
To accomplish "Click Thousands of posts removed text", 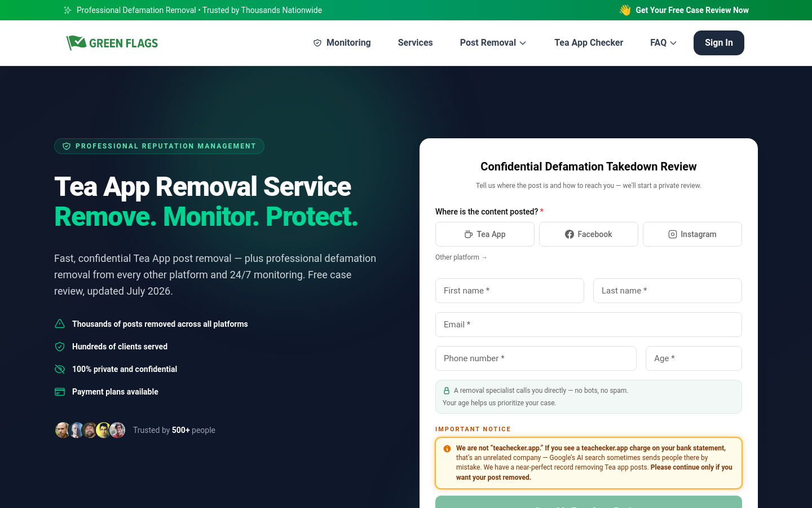I will (160, 324).
